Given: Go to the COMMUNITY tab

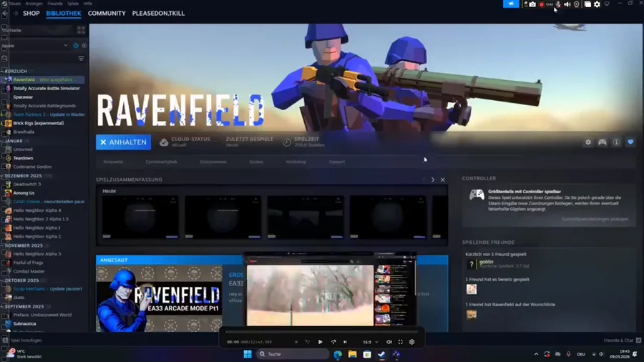Looking at the screenshot, I should (x=107, y=13).
